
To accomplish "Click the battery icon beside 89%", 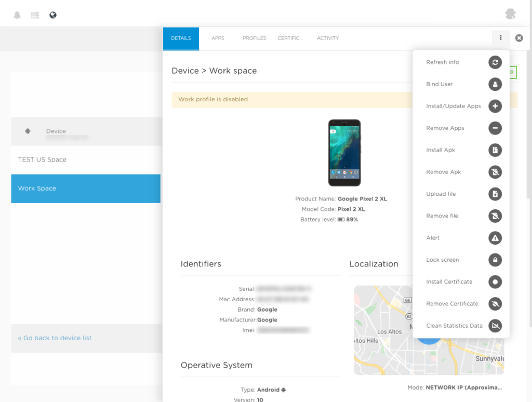I will point(341,220).
